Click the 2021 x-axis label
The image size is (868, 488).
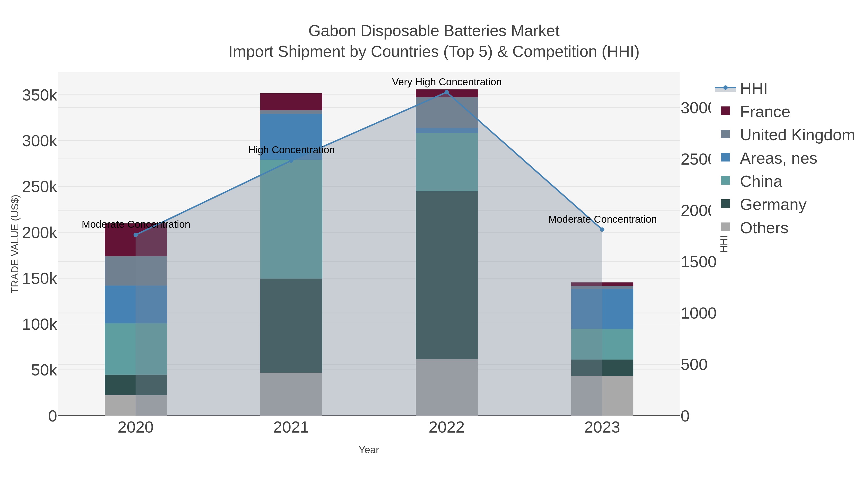(292, 428)
